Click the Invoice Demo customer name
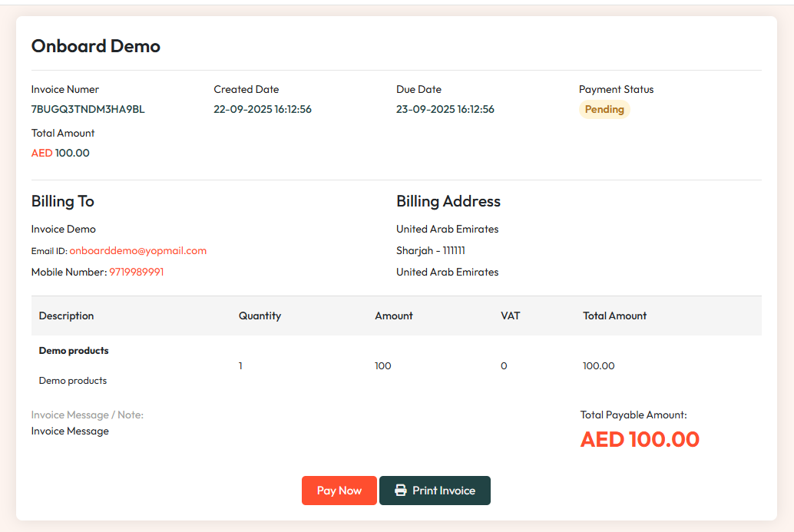Viewport: 794px width, 532px height. [x=63, y=229]
